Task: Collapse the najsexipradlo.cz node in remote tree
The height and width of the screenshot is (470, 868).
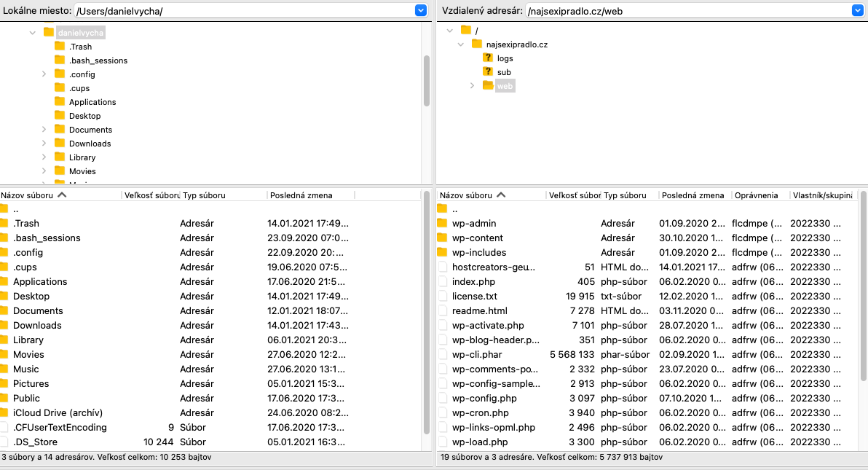Action: tap(460, 44)
